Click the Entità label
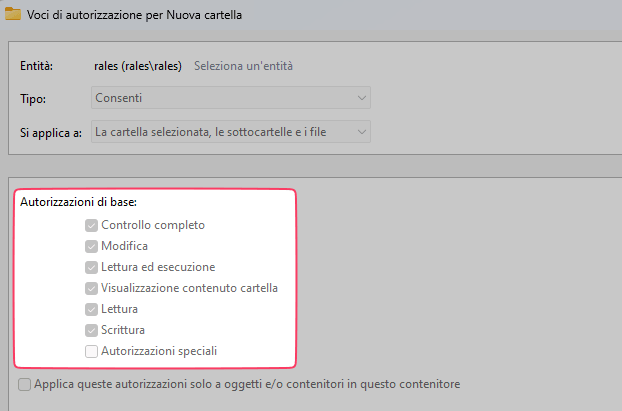The image size is (622, 411). click(x=36, y=67)
